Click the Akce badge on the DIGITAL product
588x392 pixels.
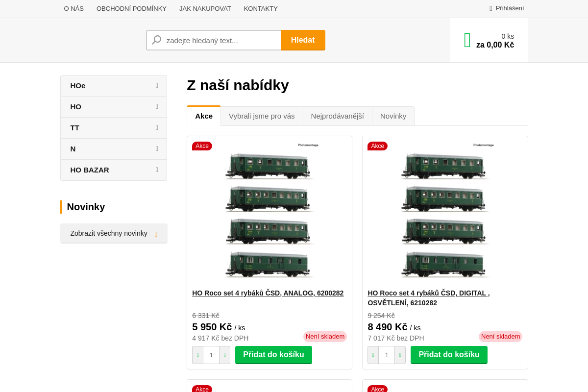point(377,146)
